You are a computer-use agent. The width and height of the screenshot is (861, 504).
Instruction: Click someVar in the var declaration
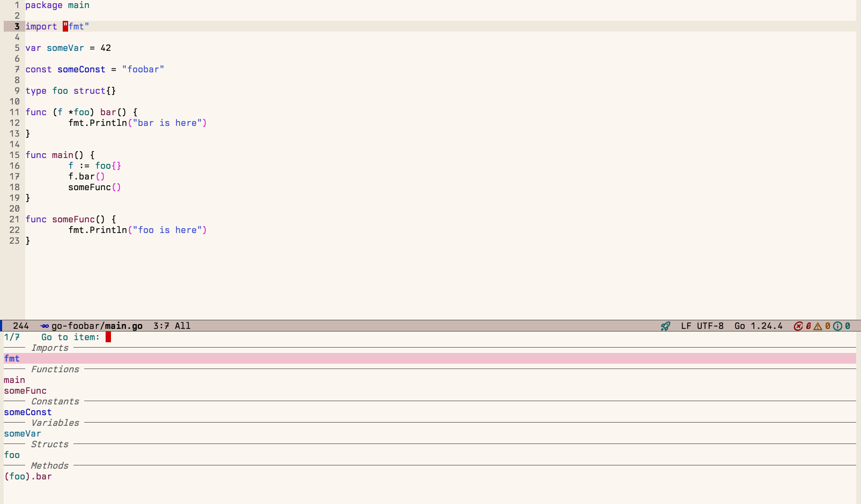point(65,48)
